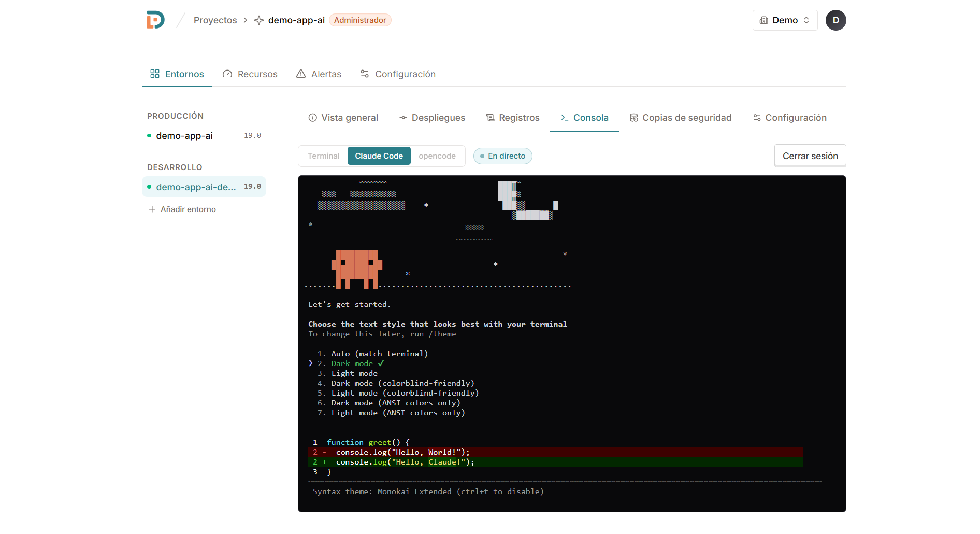Click the log icon on Registros
The height and width of the screenshot is (534, 980).
pos(491,118)
